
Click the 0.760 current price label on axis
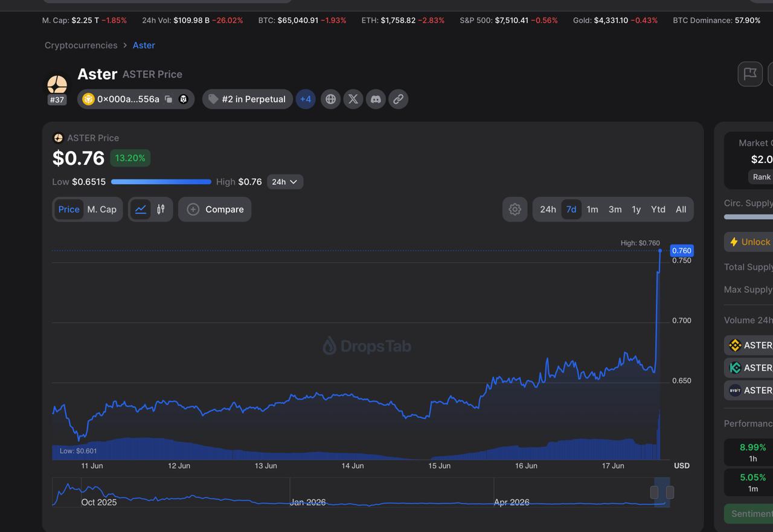pyautogui.click(x=682, y=251)
